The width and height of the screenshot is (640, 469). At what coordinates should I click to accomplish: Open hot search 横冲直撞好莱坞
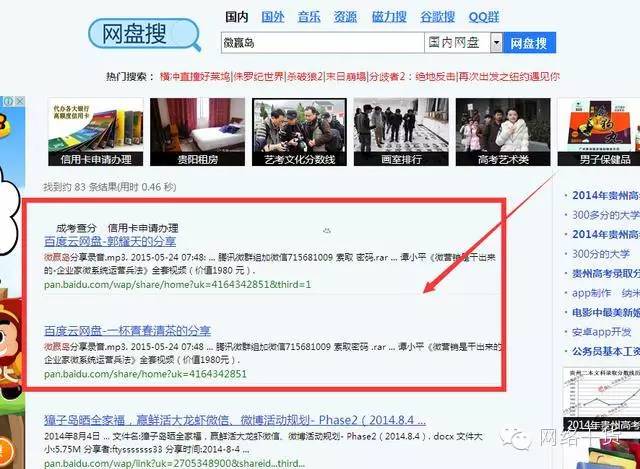point(195,76)
